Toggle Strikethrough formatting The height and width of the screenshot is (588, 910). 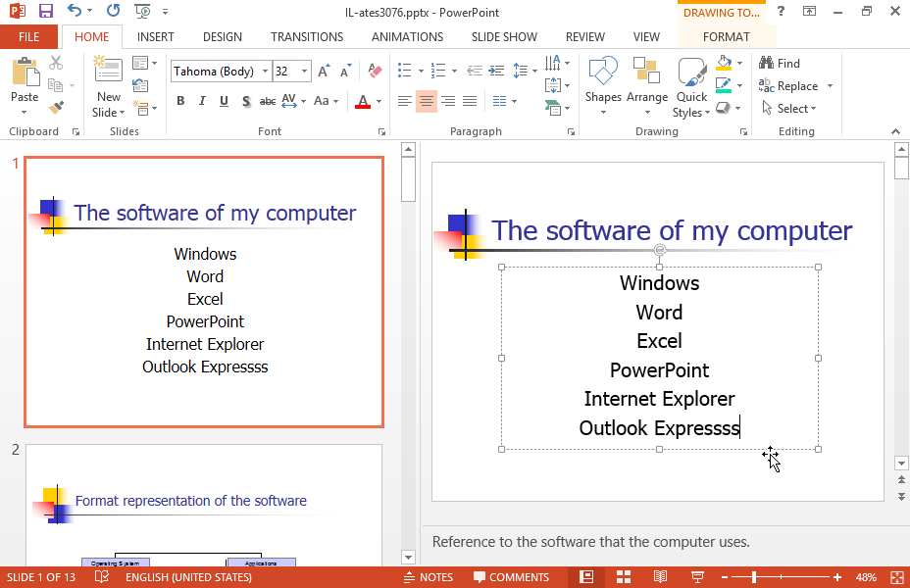coord(268,101)
